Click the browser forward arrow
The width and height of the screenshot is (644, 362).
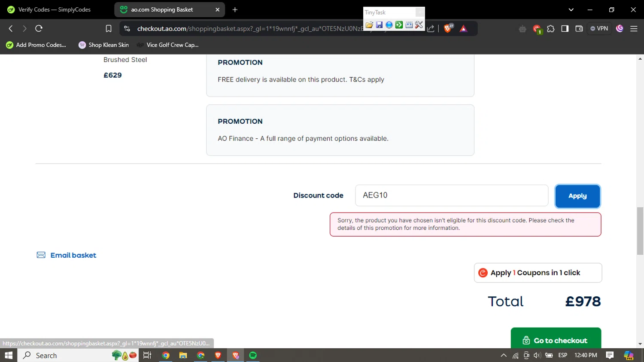[24, 28]
